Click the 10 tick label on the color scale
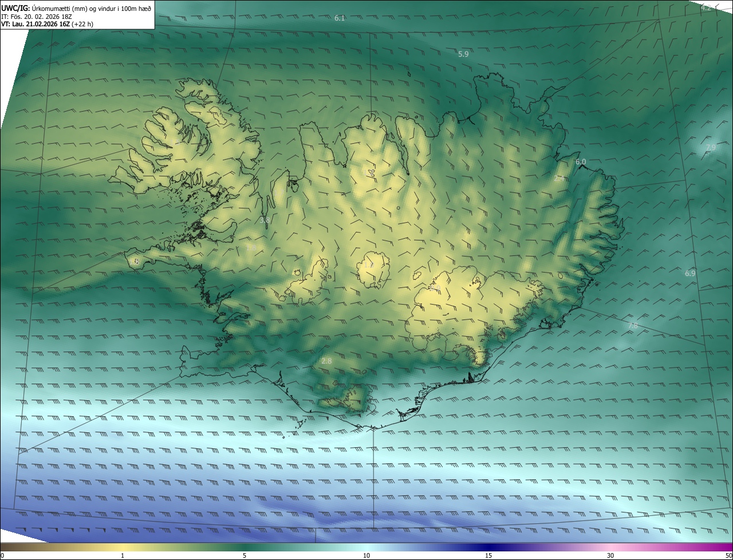The width and height of the screenshot is (733, 560). (366, 555)
